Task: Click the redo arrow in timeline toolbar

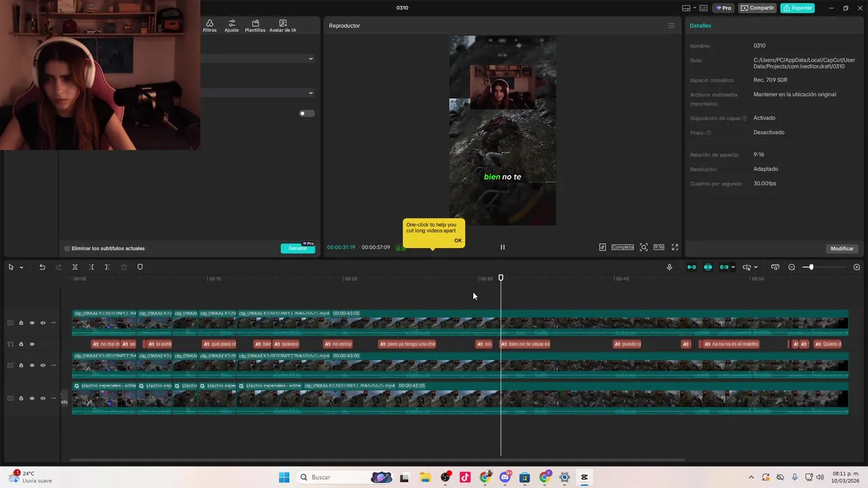Action: 58,267
